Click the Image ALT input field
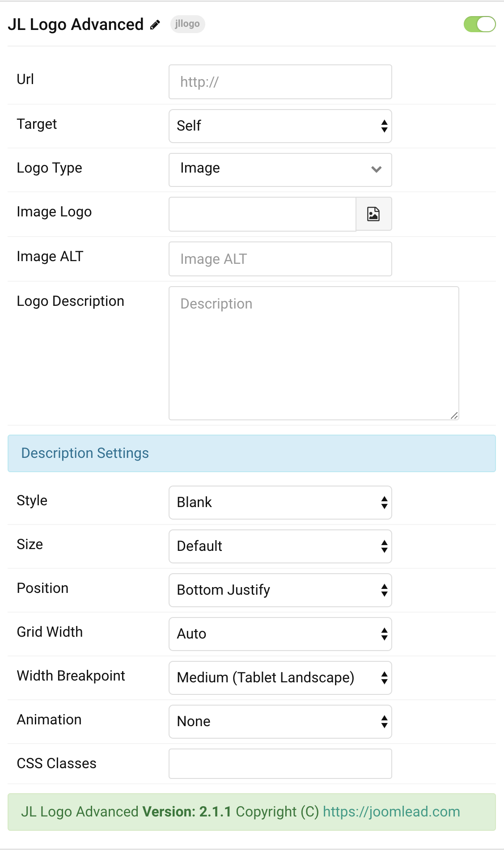The width and height of the screenshot is (504, 850). tap(280, 259)
